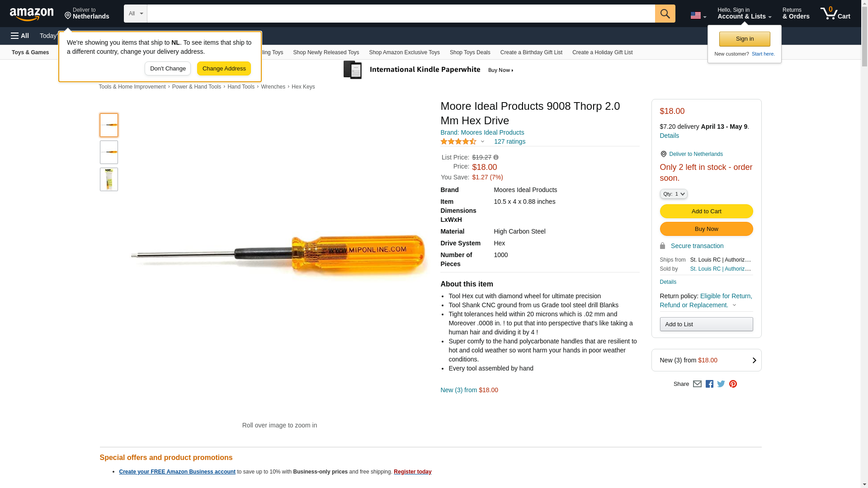Click the search magnifier button
868x488 pixels.
click(x=665, y=14)
